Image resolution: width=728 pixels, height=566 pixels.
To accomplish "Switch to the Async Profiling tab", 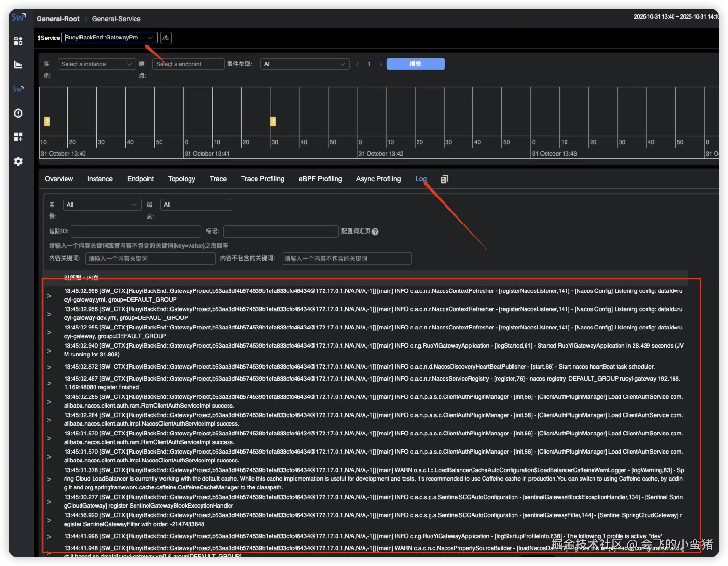I will 378,179.
